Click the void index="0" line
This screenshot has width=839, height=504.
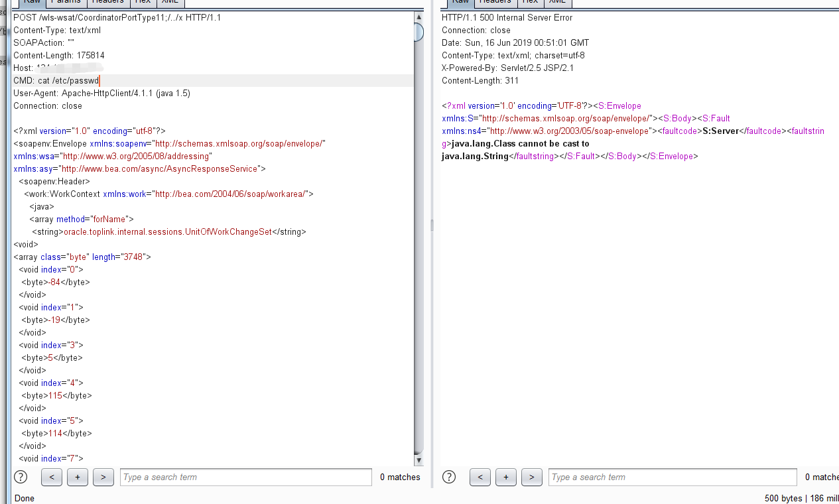(x=51, y=269)
